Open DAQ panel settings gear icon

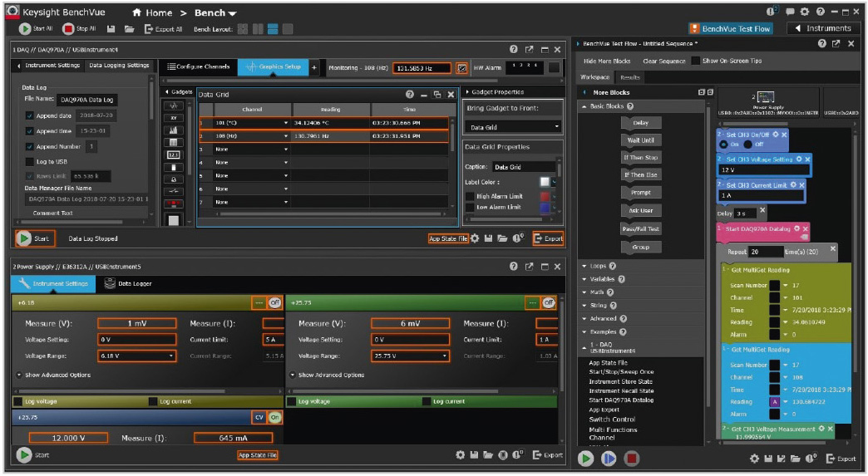[x=475, y=238]
